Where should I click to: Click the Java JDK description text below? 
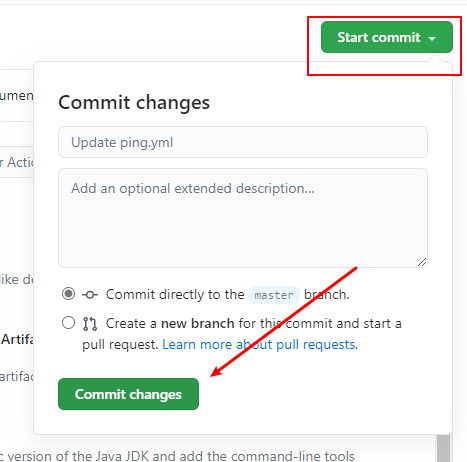coord(177,456)
